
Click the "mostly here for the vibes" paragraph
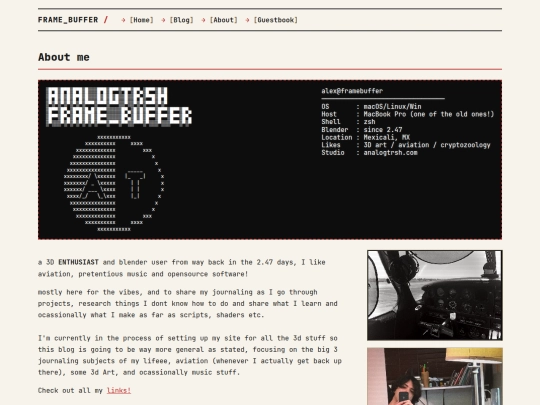188,303
